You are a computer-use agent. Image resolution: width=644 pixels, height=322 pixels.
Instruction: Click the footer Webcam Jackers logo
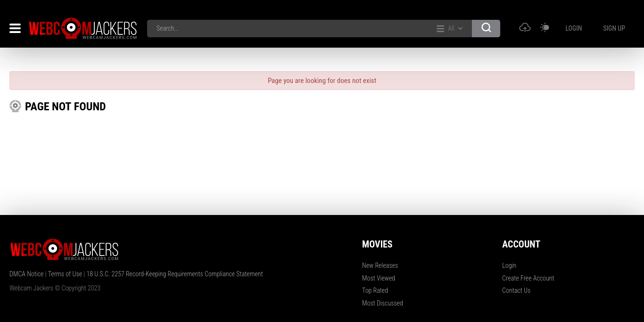[65, 249]
